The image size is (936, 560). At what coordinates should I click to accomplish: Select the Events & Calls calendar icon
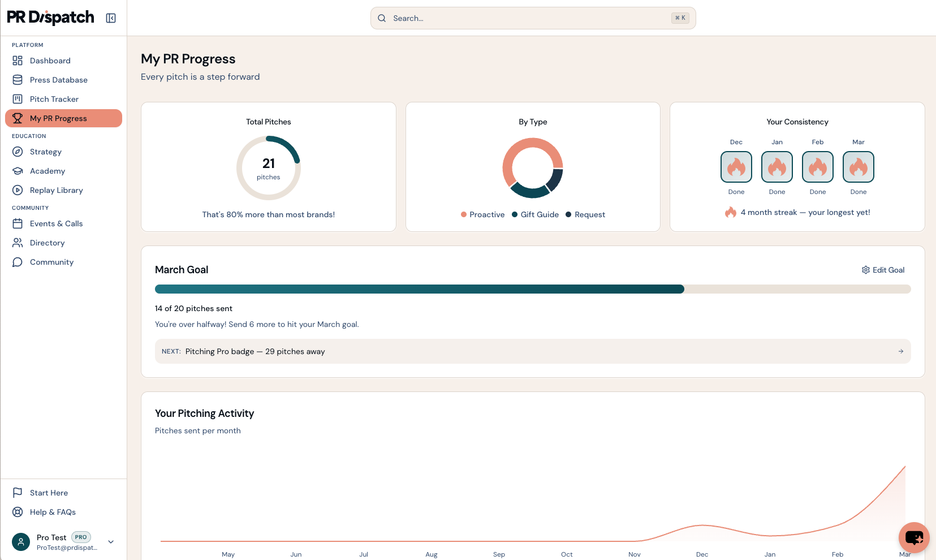pyautogui.click(x=18, y=223)
